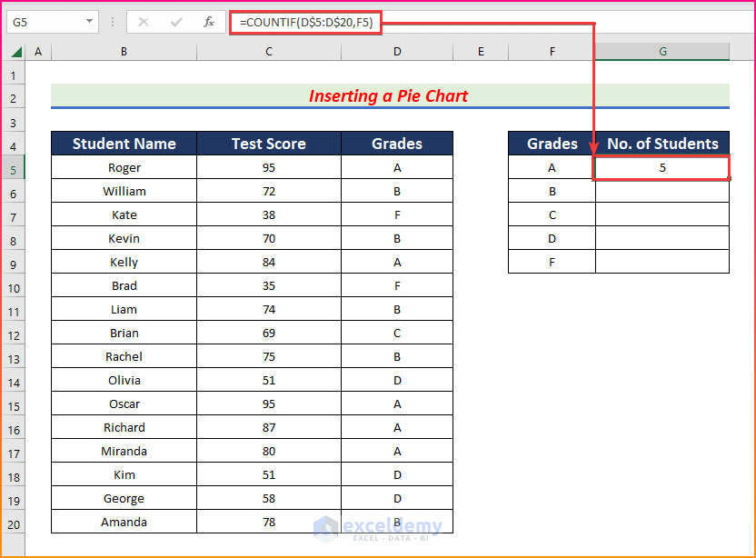
Task: Click the cell with name Brian
Action: (x=124, y=333)
